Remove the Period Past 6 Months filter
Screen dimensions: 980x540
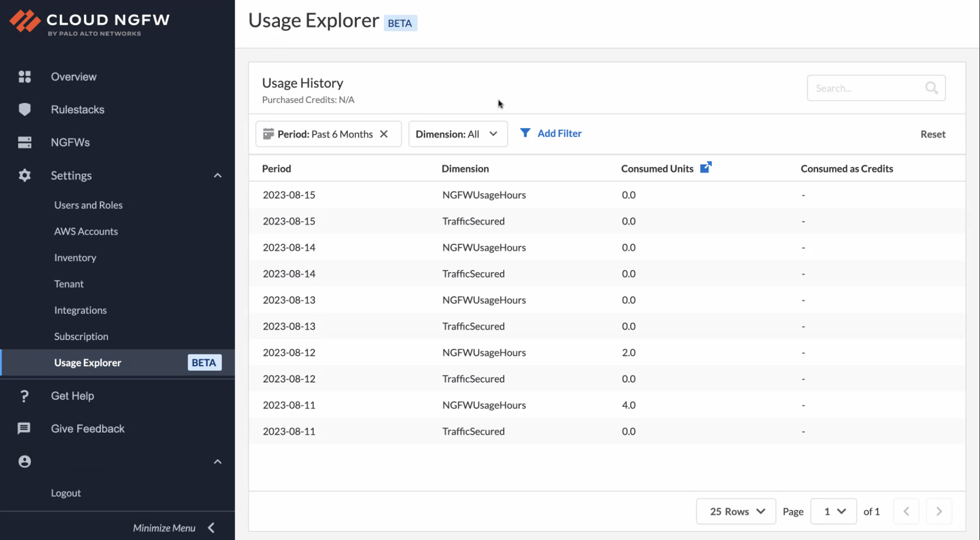pyautogui.click(x=384, y=134)
